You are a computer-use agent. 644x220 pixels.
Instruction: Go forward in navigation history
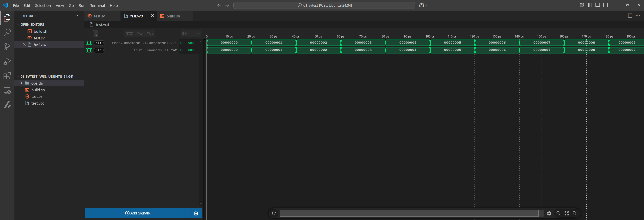(x=227, y=5)
